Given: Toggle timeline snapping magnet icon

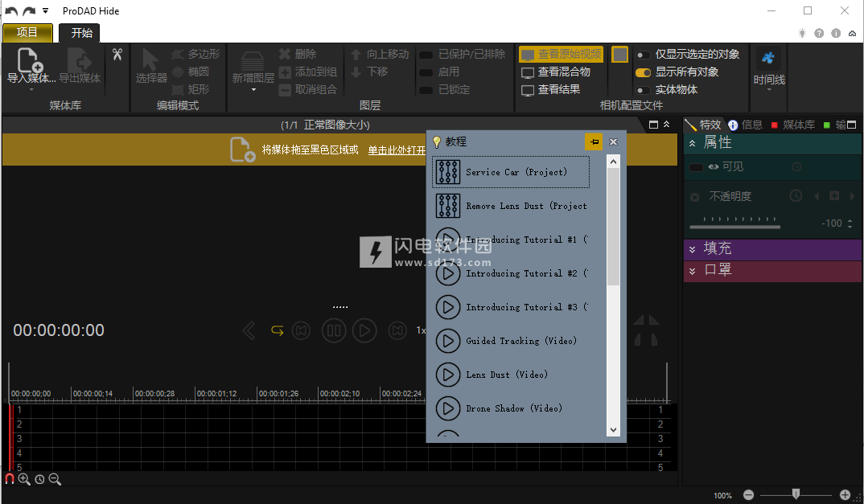Looking at the screenshot, I should (10, 478).
